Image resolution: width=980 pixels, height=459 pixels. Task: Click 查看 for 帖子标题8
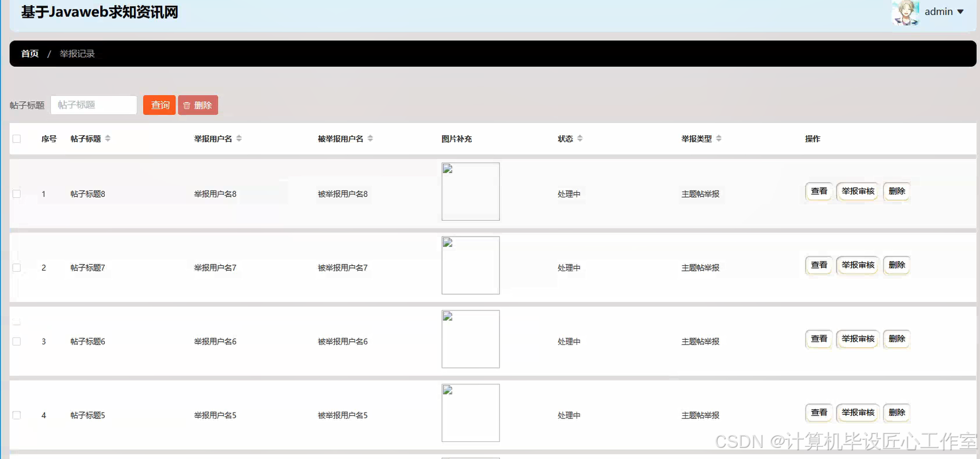click(x=819, y=191)
